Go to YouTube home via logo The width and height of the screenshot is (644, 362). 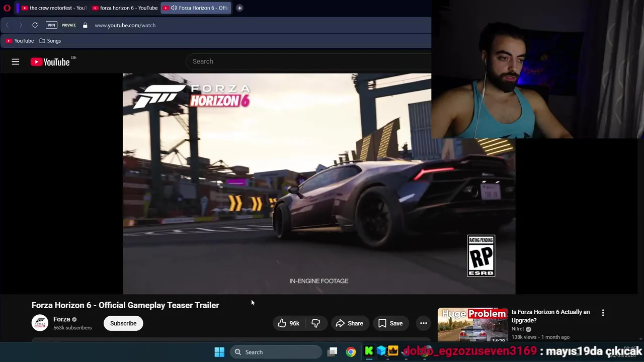pos(50,62)
